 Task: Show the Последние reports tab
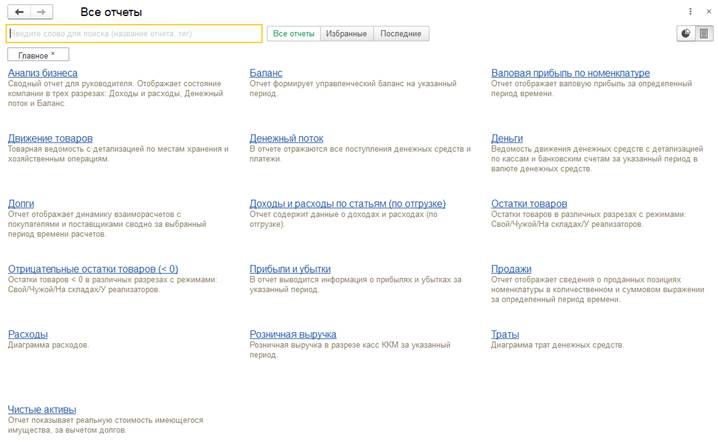tap(401, 34)
